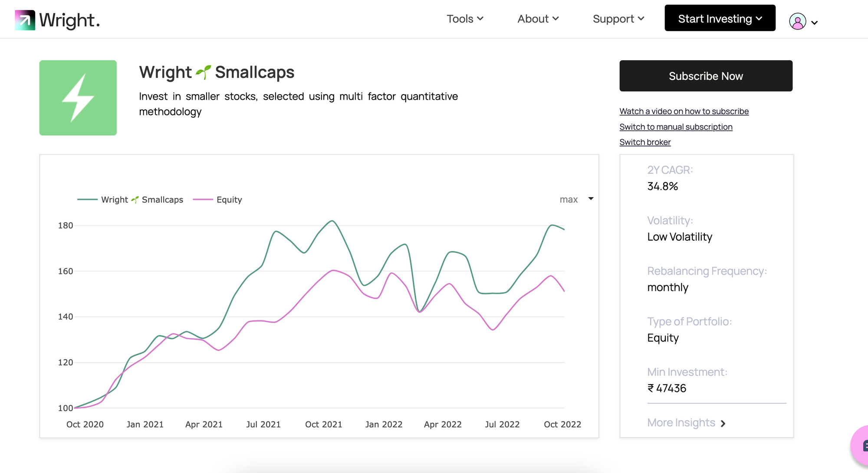
Task: Click the Oct 2020 x-axis label
Action: 85,424
